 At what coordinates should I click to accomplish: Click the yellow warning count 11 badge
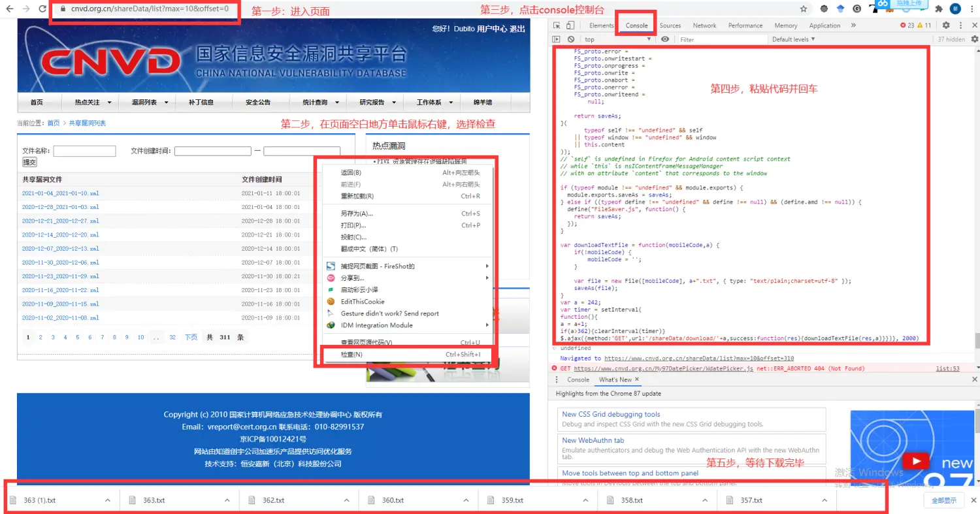click(924, 25)
